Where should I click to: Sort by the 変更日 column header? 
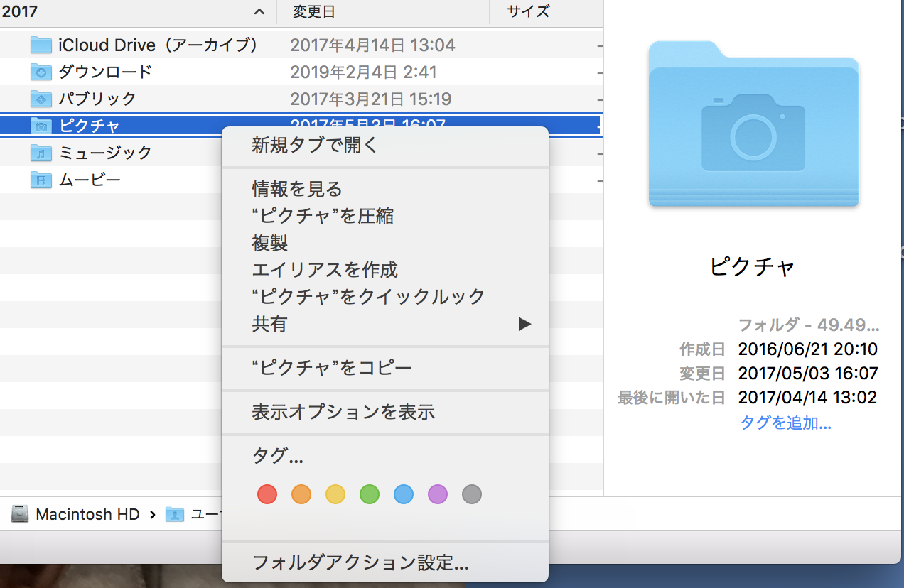pos(313,12)
